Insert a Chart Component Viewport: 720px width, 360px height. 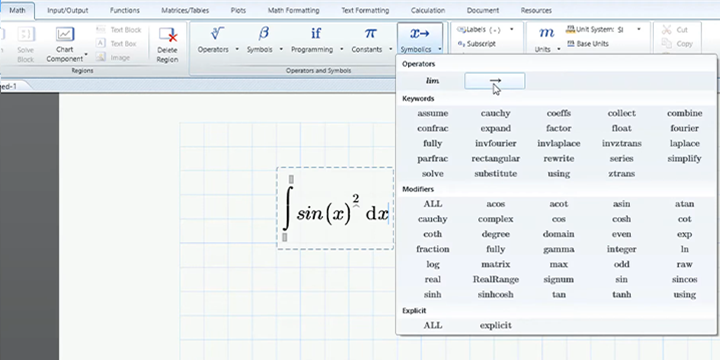point(65,34)
